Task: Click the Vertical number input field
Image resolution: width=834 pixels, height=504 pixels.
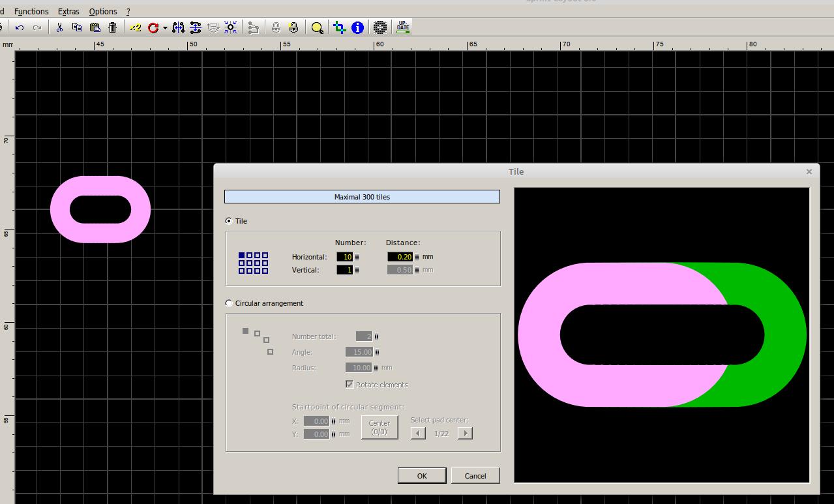Action: [x=344, y=270]
